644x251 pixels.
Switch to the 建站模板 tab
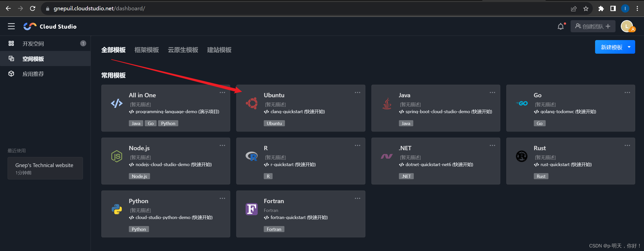click(x=219, y=50)
